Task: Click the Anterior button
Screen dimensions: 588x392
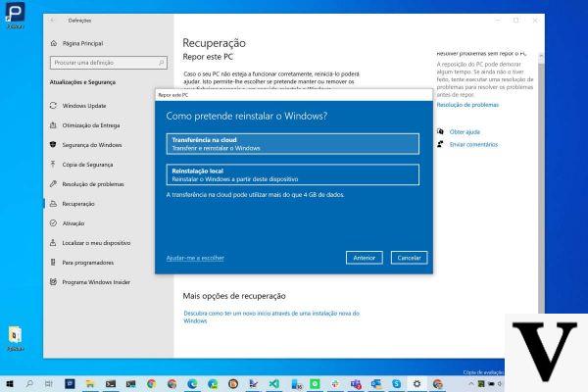Action: click(x=365, y=258)
